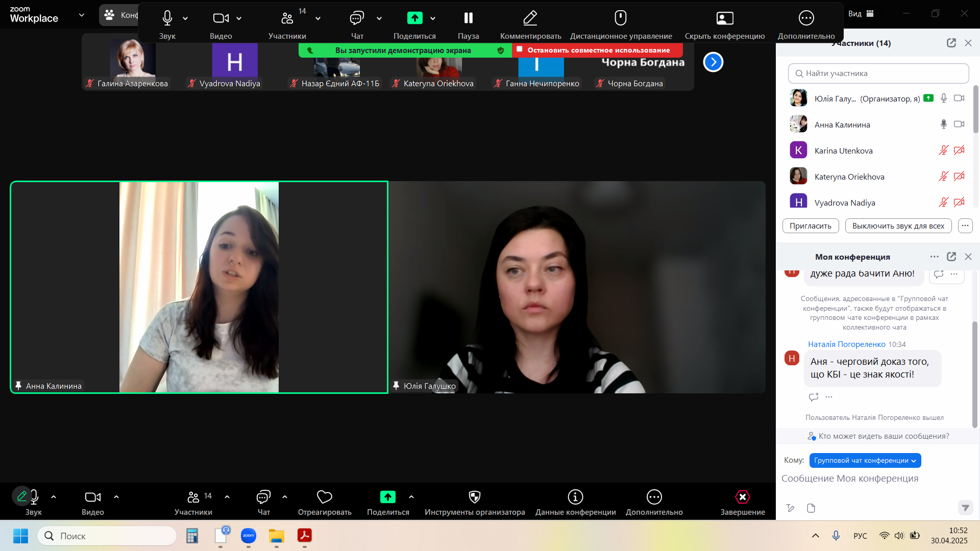Expand video options arrow next to top Видео
980x551 pixels.
[239, 18]
